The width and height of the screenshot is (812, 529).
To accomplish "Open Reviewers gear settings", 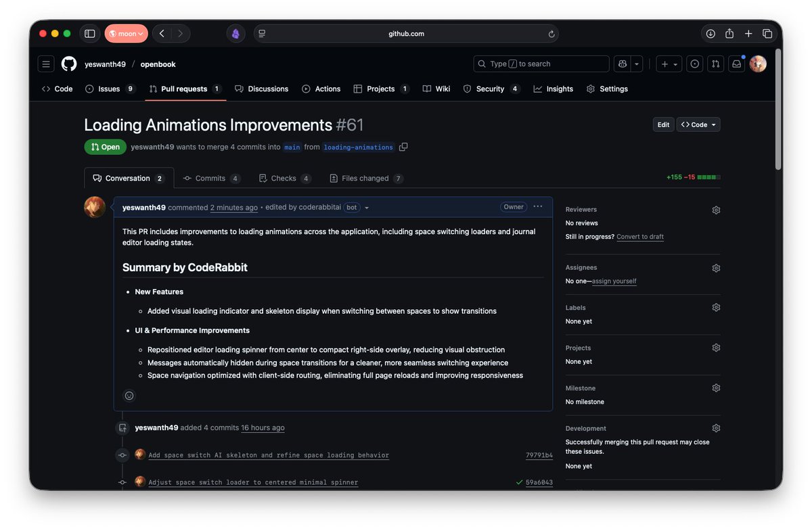I will coord(716,210).
